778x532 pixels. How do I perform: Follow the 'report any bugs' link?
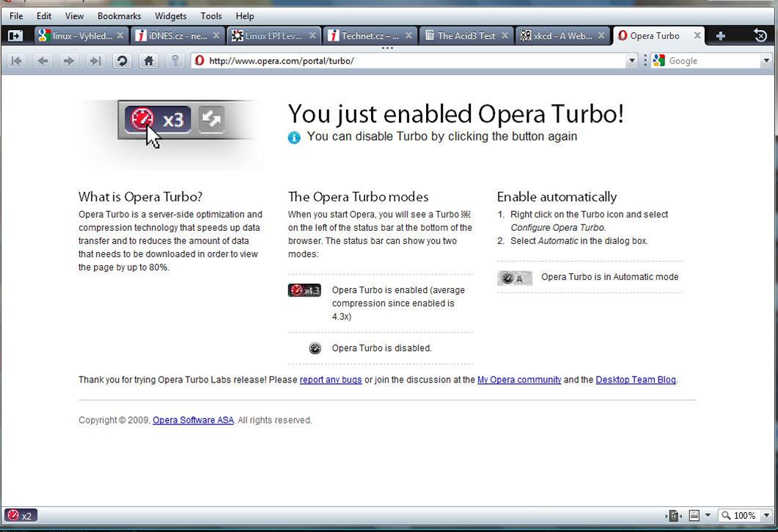[x=331, y=380]
